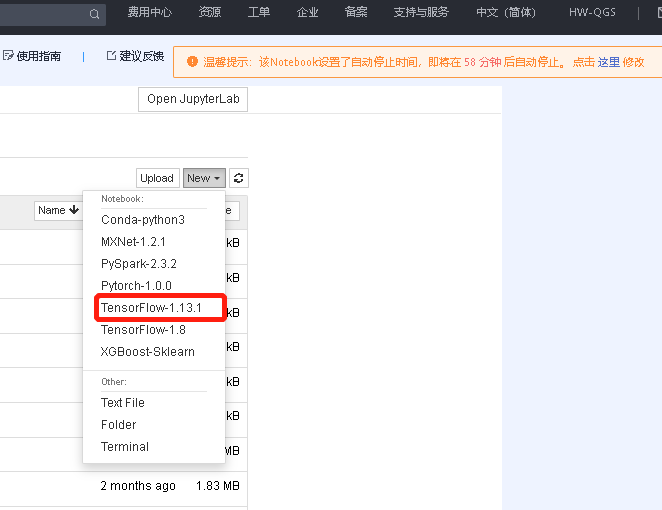Open the 中文 (简体) language selector
This screenshot has height=510, width=662.
506,12
